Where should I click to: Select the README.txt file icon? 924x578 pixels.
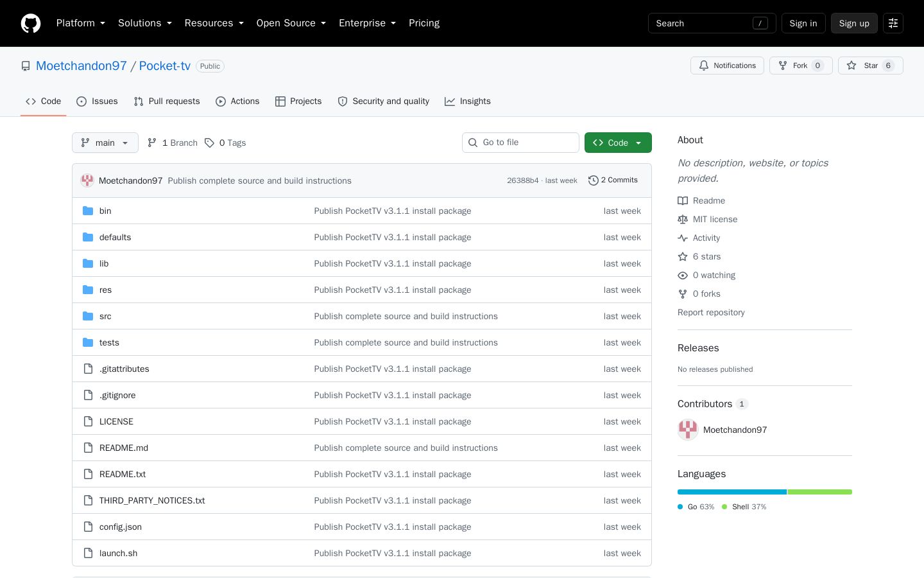tap(88, 474)
